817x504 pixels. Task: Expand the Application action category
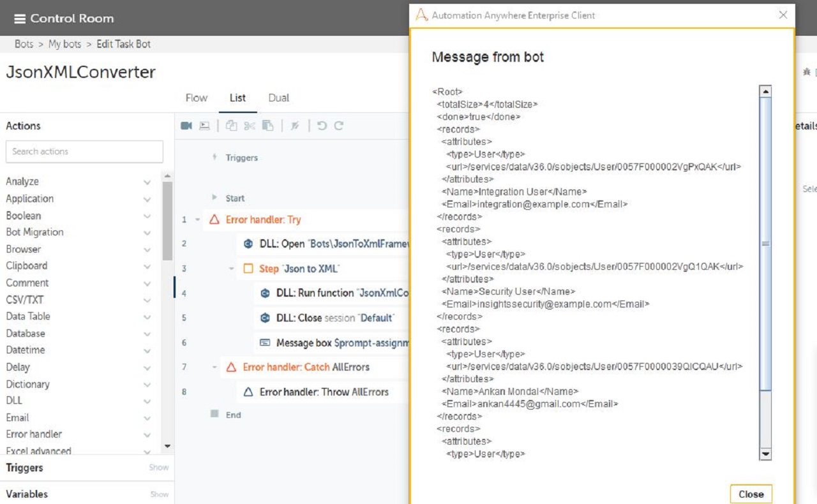click(147, 199)
